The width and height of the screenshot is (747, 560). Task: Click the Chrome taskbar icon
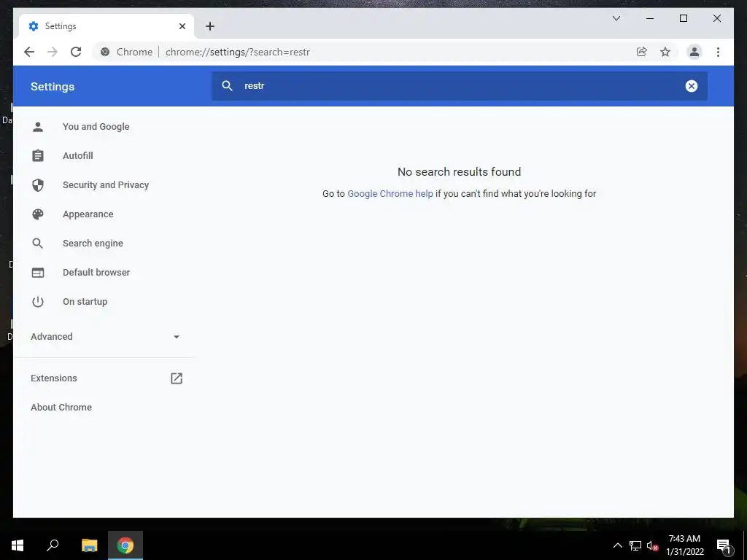point(125,545)
